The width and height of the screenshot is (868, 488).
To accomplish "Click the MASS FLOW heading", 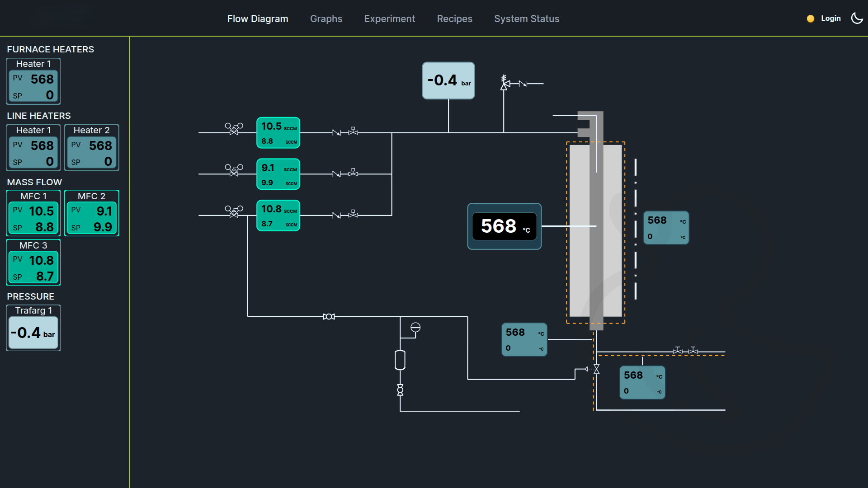I will click(x=34, y=182).
